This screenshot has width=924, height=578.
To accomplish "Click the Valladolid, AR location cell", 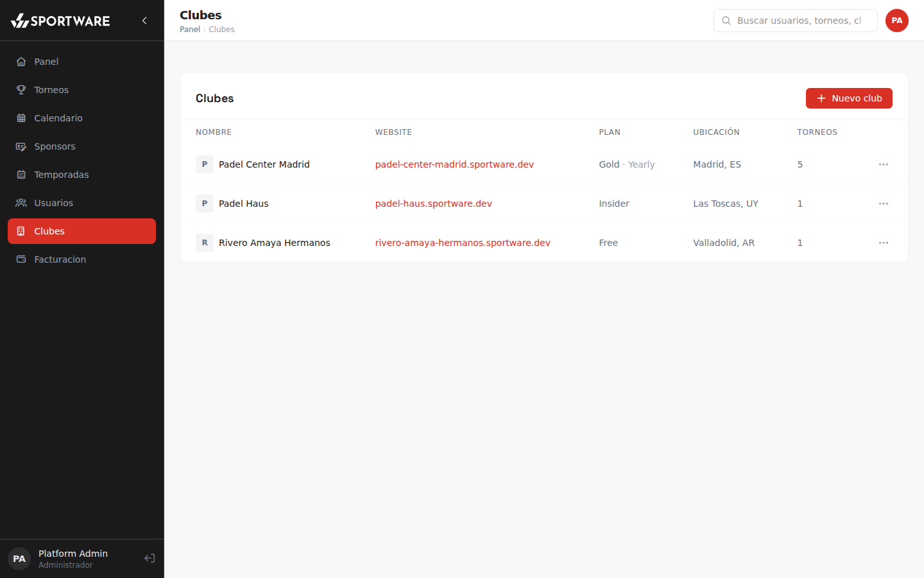I will pyautogui.click(x=724, y=243).
